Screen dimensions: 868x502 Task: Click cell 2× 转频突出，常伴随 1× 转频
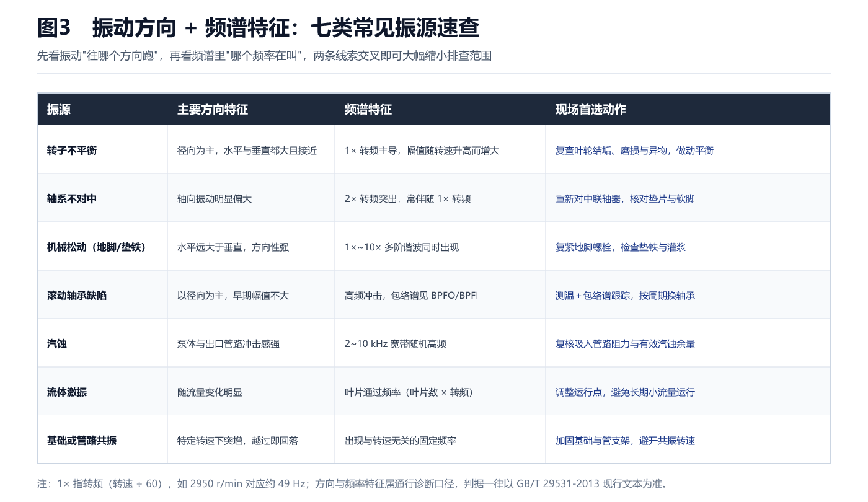click(x=407, y=199)
